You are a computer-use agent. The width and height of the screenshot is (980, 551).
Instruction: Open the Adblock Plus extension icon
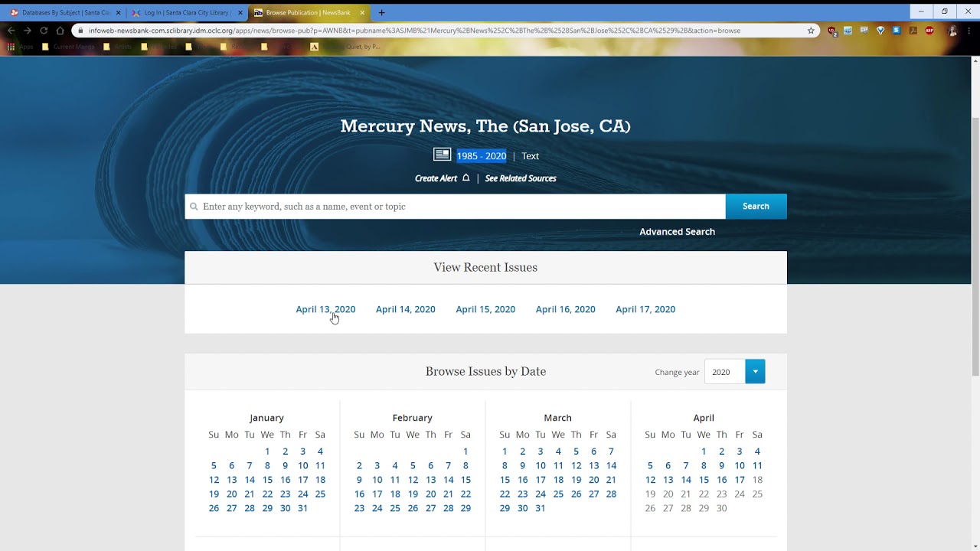[x=929, y=31]
